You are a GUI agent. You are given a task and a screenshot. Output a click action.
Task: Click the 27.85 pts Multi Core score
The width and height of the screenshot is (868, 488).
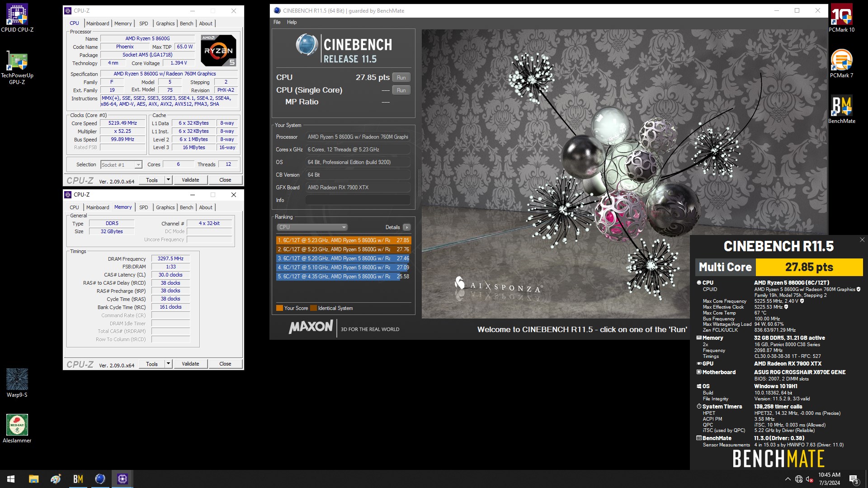(x=809, y=267)
